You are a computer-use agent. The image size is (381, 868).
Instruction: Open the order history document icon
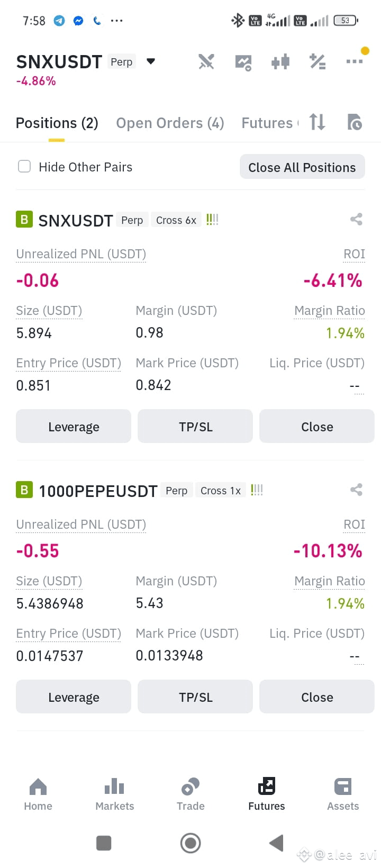pos(355,122)
